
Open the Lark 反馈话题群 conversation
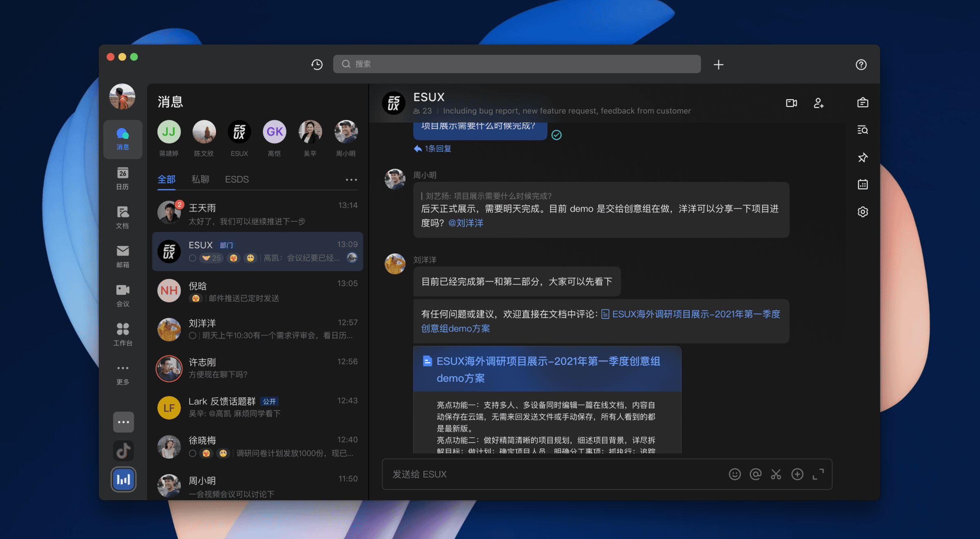(257, 408)
